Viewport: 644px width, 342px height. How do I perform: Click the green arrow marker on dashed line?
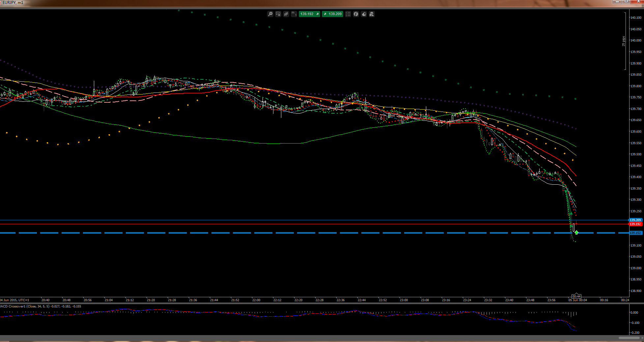pyautogui.click(x=576, y=232)
